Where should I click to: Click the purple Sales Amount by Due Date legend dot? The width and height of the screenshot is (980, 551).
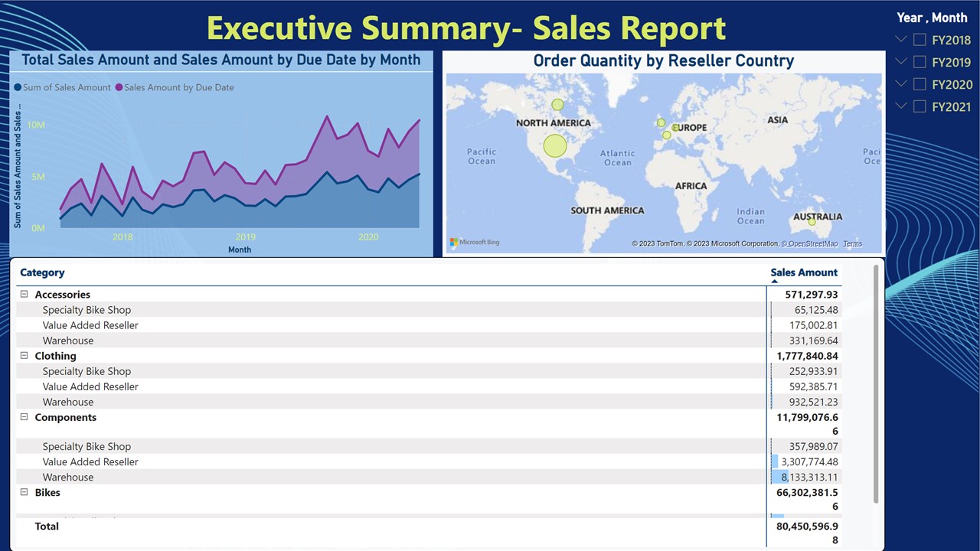pos(119,87)
